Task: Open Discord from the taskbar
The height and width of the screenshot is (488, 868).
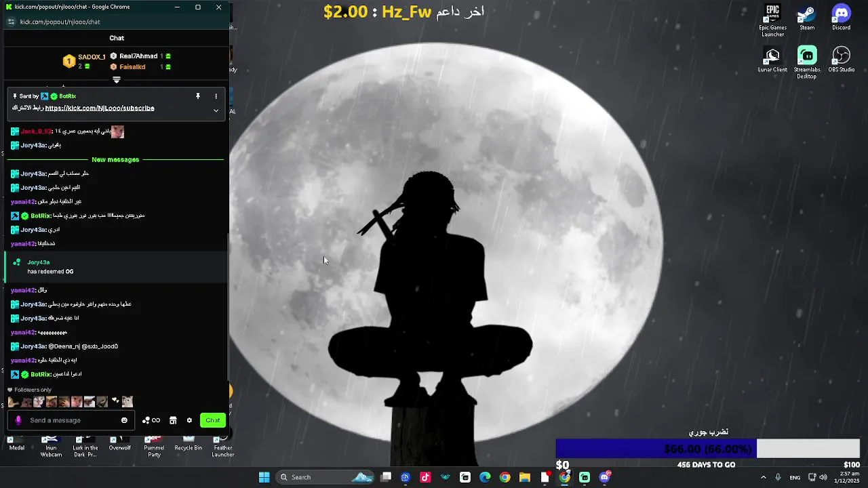Action: click(x=605, y=477)
